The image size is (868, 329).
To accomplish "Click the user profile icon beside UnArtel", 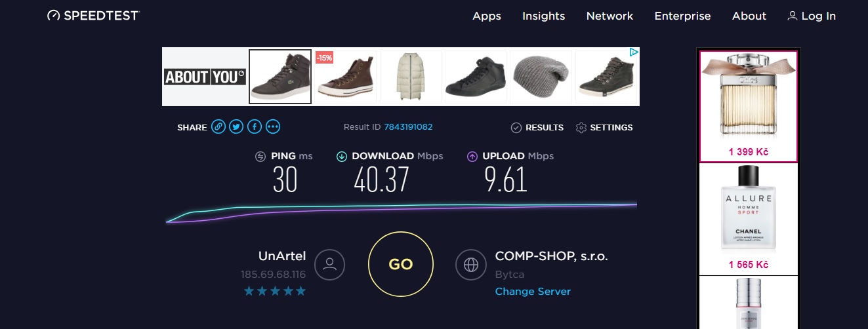I will (x=329, y=264).
